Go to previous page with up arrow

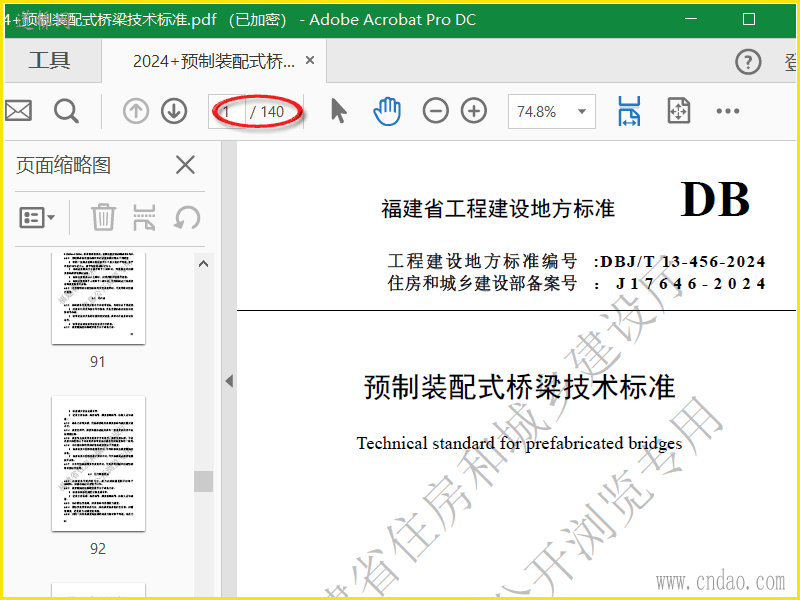tap(136, 111)
